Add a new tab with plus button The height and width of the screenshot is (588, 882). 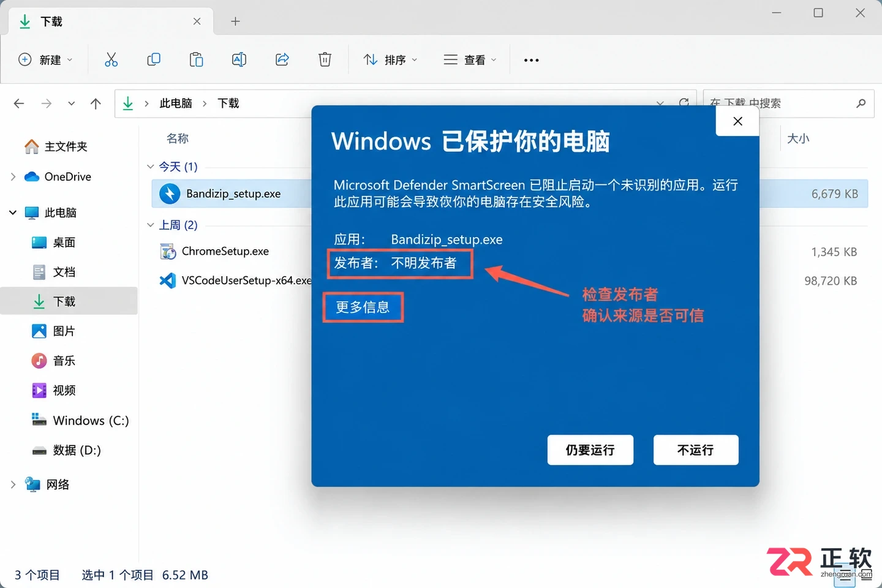point(235,21)
